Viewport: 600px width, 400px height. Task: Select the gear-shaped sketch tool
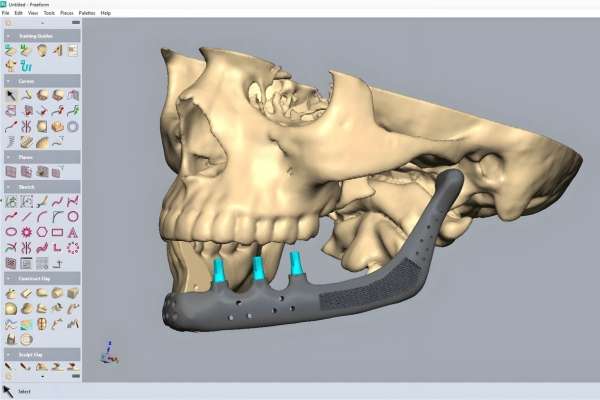(x=26, y=230)
